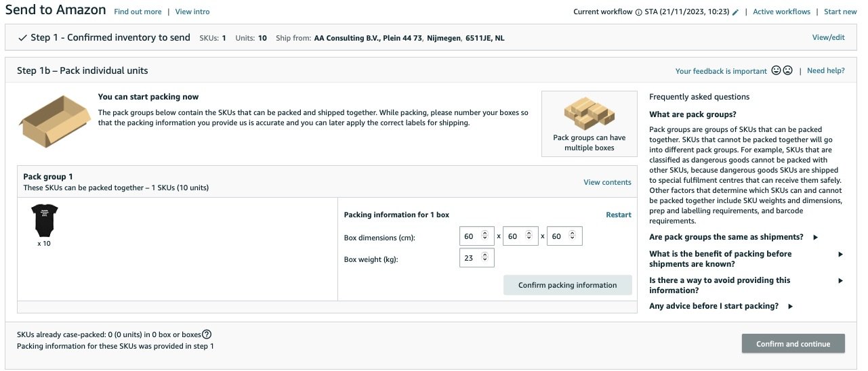Click the 'Start new' link
The width and height of the screenshot is (868, 371).
pos(840,12)
